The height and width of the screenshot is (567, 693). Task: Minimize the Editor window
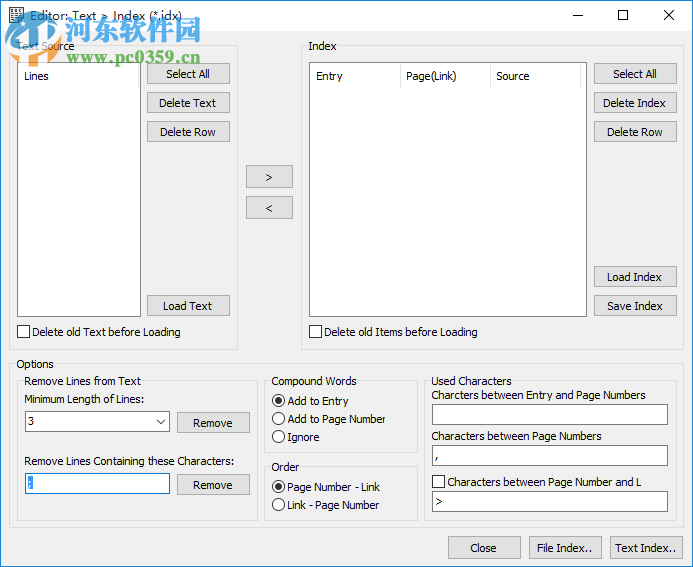pyautogui.click(x=578, y=15)
